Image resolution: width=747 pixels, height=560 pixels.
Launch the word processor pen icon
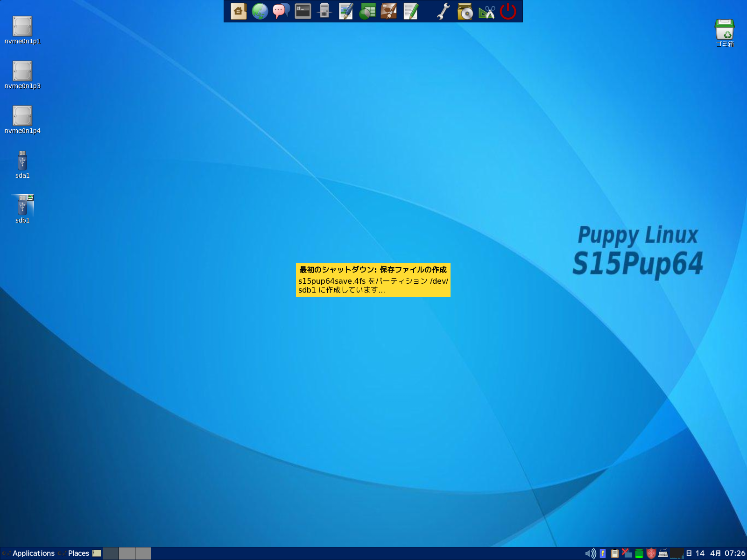[x=346, y=11]
